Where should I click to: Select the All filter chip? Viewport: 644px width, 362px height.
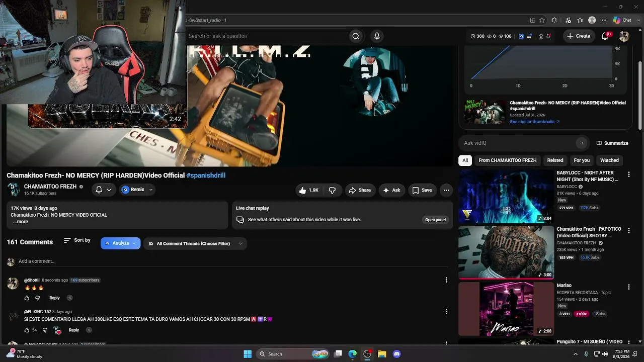[x=465, y=160]
